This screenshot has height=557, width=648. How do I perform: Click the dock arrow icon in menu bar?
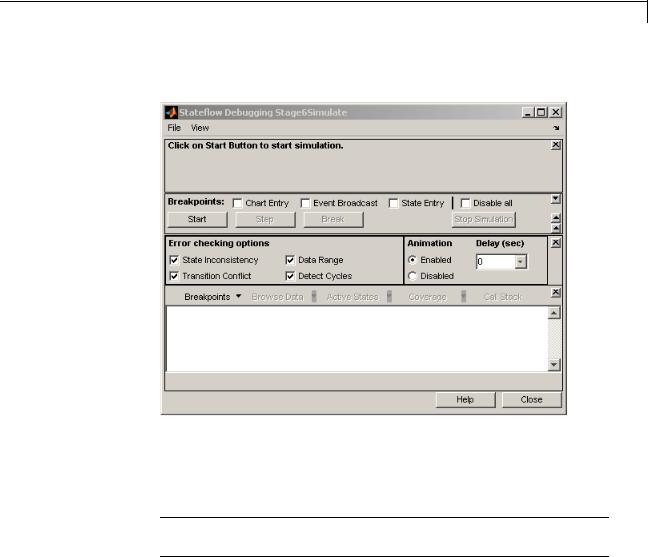click(x=556, y=128)
